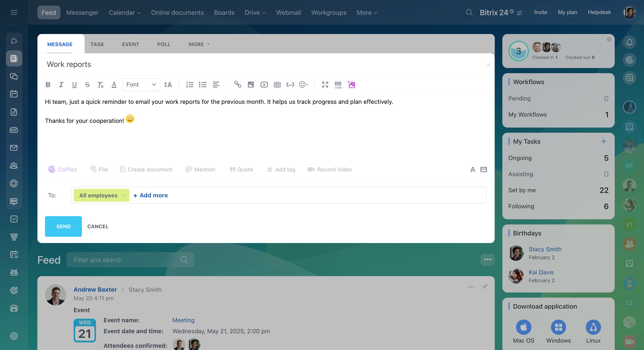
Task: Insert bulleted list
Action: [203, 85]
